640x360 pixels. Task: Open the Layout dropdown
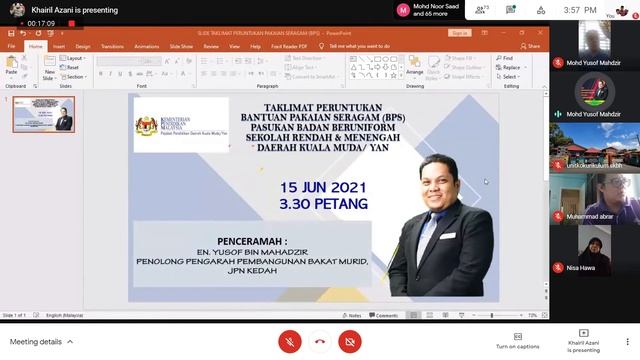click(x=73, y=58)
